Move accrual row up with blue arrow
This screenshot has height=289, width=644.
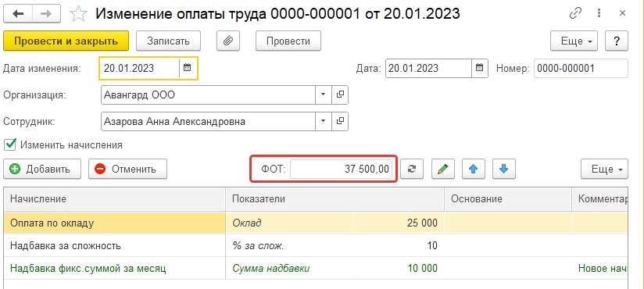point(474,169)
